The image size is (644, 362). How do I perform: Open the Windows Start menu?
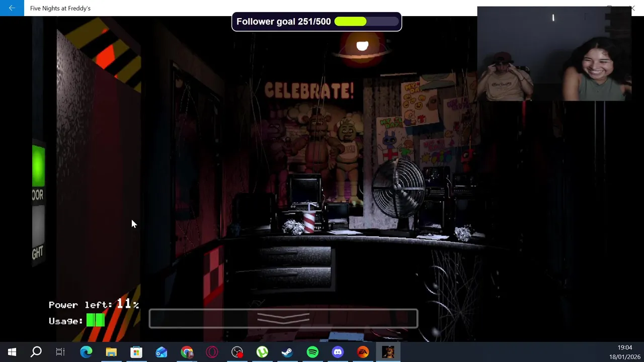click(12, 352)
